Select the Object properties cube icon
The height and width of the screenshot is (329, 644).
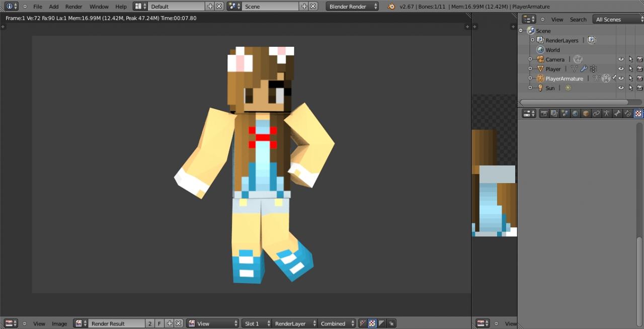[x=586, y=114]
